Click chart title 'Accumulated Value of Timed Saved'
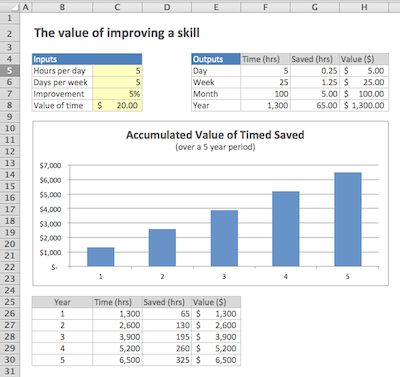Screen dimensions: 400x377 (x=215, y=135)
